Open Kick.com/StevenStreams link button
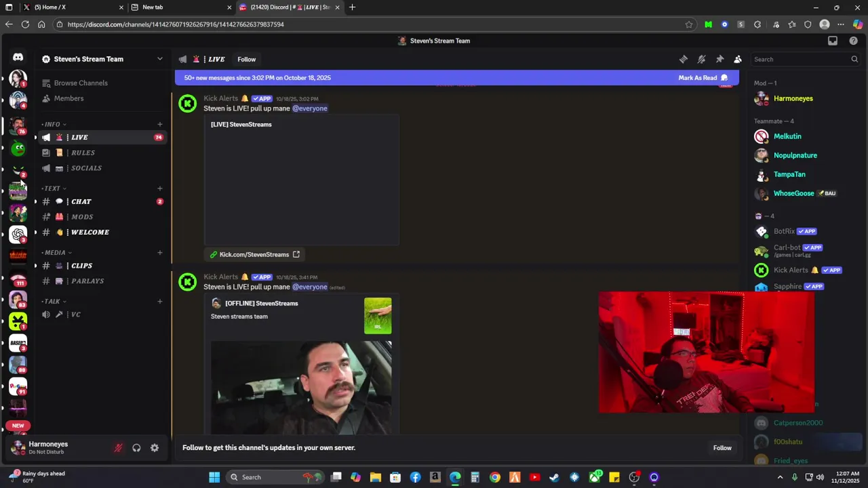868x488 pixels. pos(254,255)
